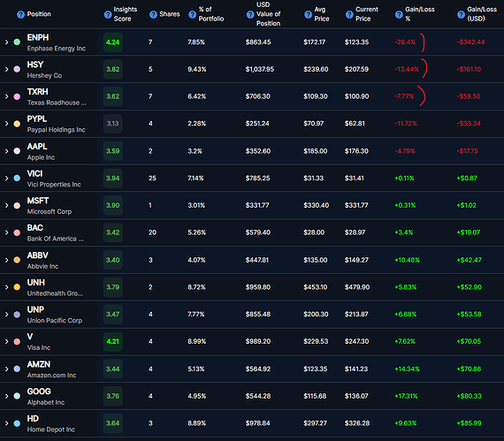Click Paypal Holdings Inc name
The image size is (504, 441).
tap(56, 130)
